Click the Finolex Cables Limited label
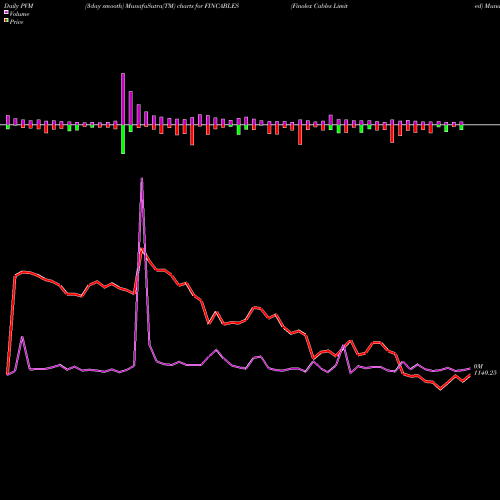 click(x=319, y=6)
